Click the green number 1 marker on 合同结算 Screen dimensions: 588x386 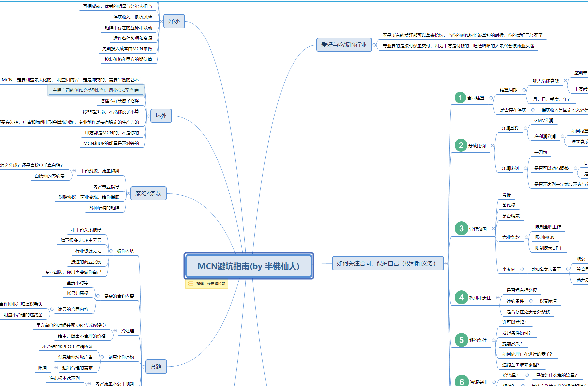click(460, 98)
